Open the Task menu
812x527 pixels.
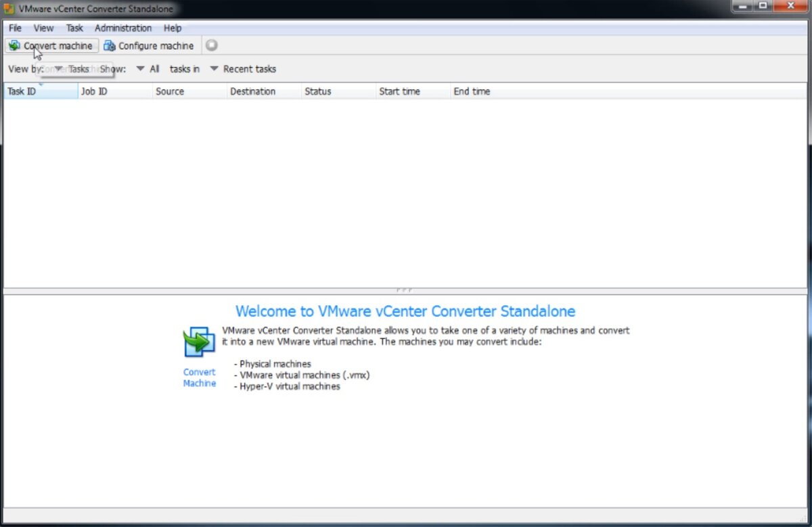click(74, 28)
